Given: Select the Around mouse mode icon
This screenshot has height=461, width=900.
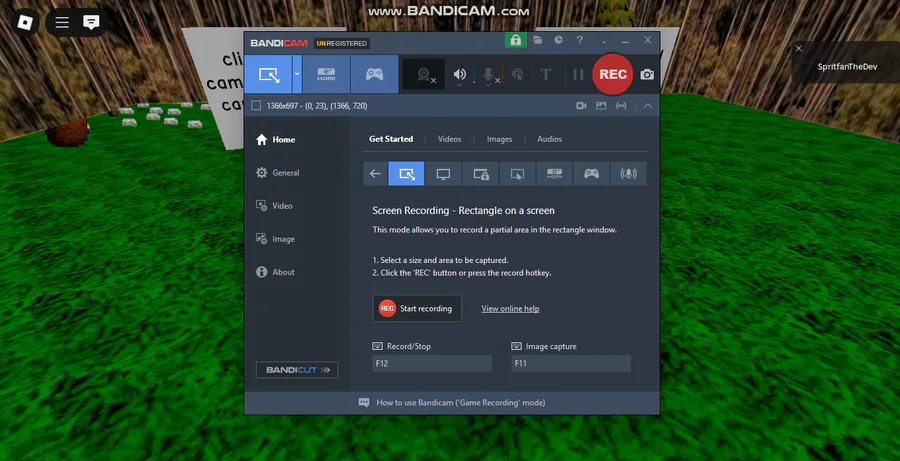Looking at the screenshot, I should pyautogui.click(x=517, y=173).
